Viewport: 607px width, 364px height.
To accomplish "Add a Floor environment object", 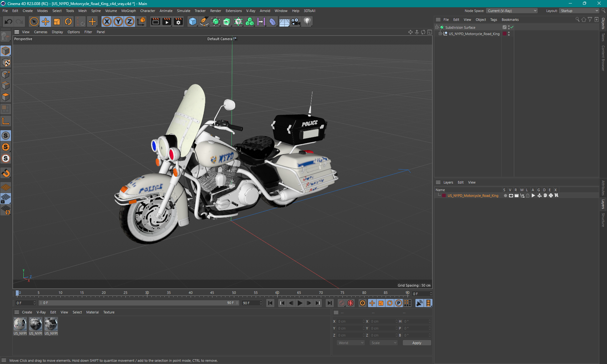I will pyautogui.click(x=284, y=21).
